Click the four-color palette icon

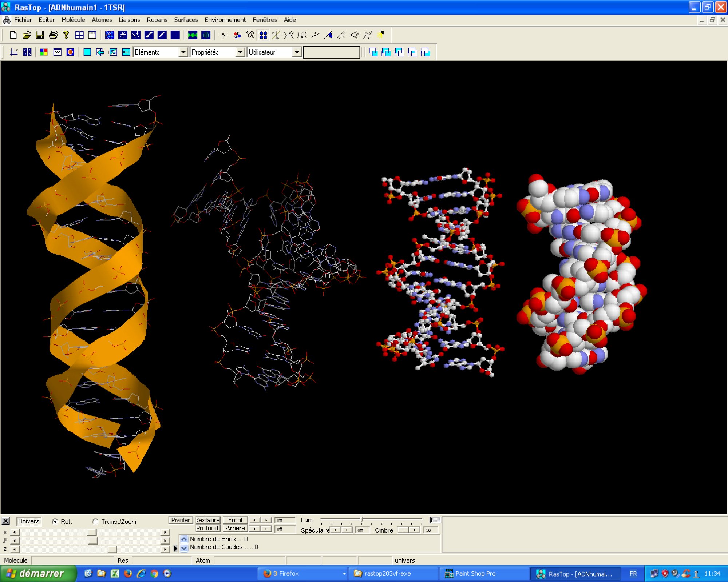44,52
